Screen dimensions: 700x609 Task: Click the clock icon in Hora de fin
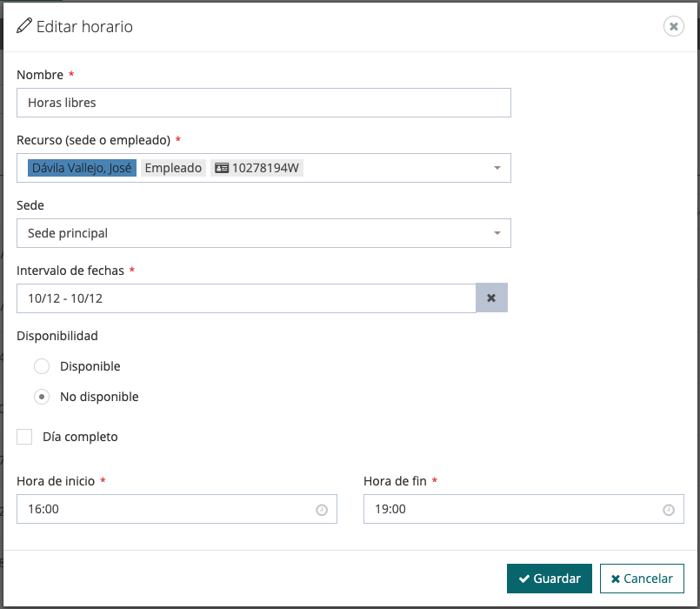668,510
